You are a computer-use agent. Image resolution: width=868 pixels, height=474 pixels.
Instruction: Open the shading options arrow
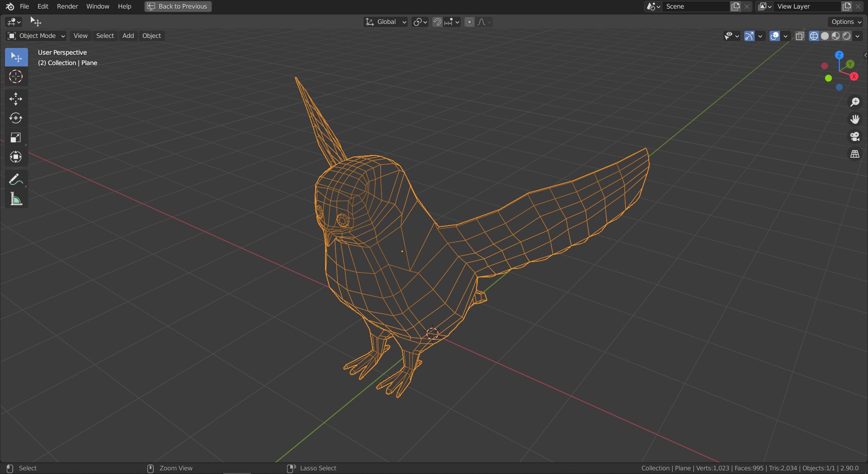(x=858, y=36)
